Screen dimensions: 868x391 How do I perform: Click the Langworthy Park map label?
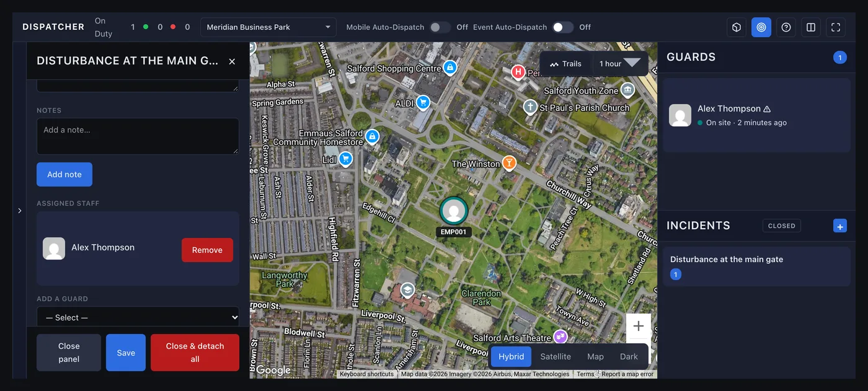click(x=285, y=279)
